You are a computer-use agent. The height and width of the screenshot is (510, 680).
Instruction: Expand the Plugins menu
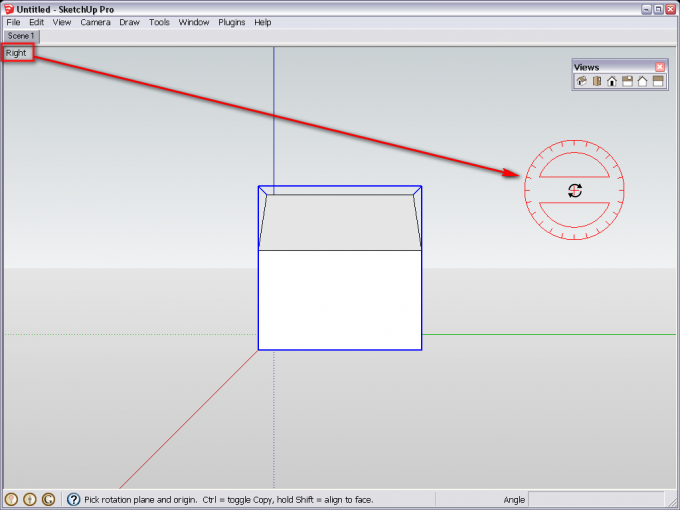pyautogui.click(x=231, y=22)
